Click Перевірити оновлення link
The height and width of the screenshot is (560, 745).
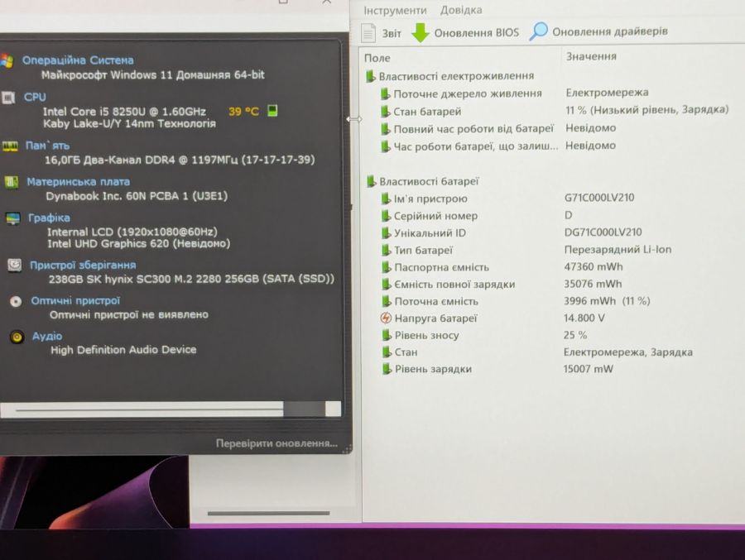click(276, 443)
